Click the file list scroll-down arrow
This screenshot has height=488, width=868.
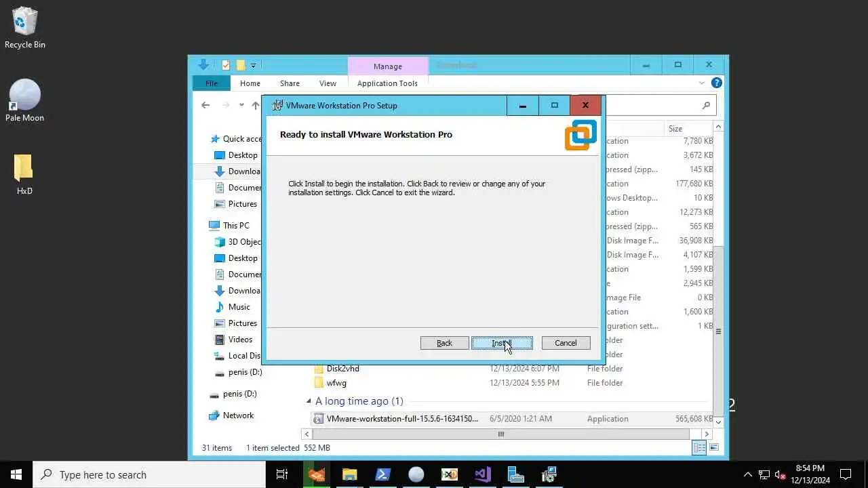tap(719, 422)
